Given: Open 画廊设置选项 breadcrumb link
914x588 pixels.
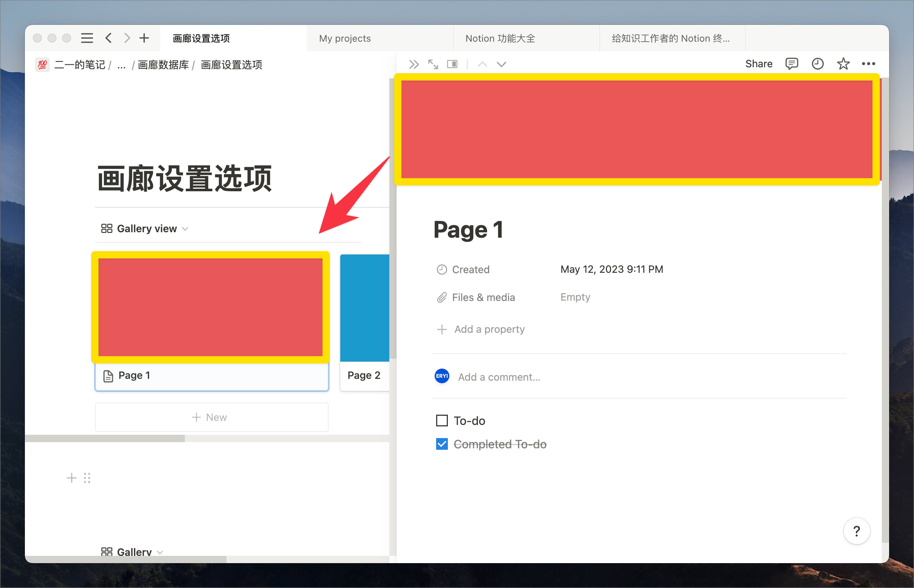Looking at the screenshot, I should [232, 65].
